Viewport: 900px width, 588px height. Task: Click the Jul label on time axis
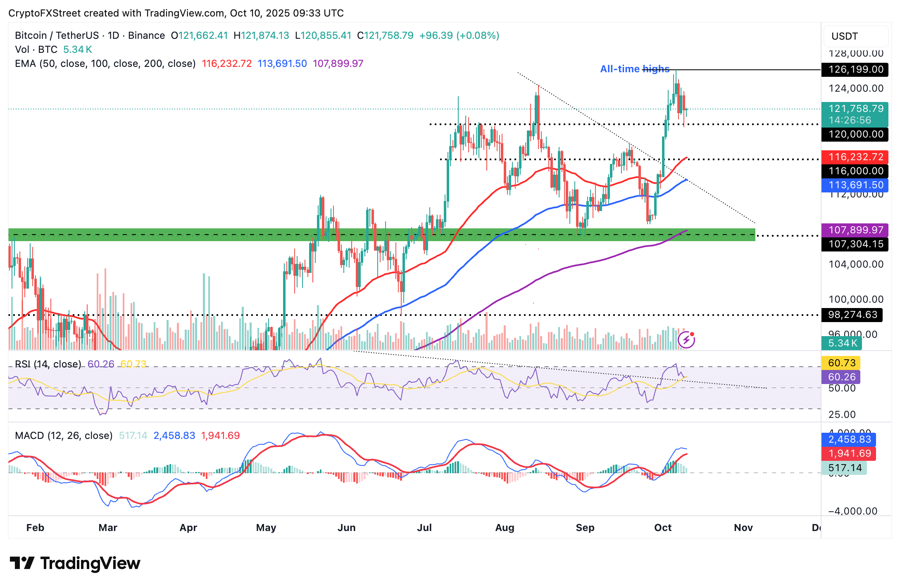[x=424, y=528]
